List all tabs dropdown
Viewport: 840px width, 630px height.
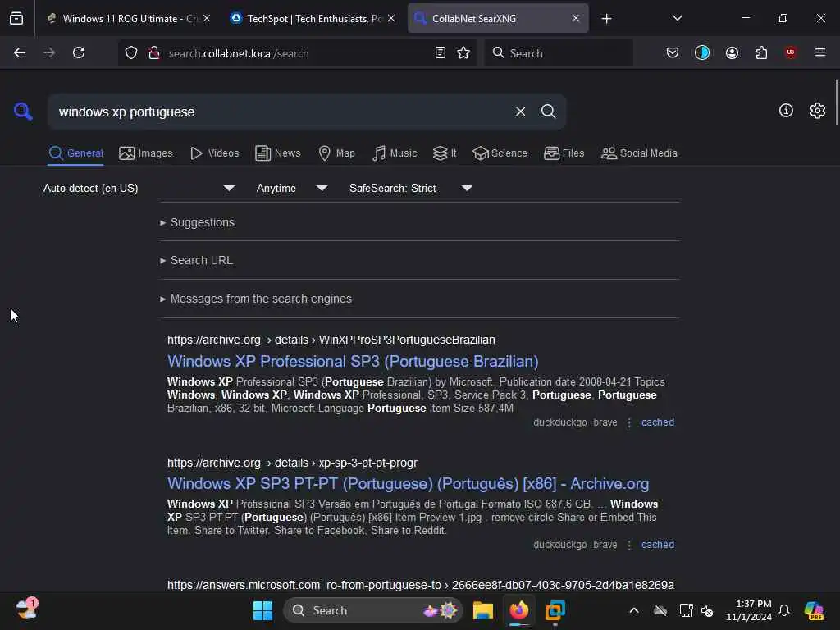click(677, 18)
